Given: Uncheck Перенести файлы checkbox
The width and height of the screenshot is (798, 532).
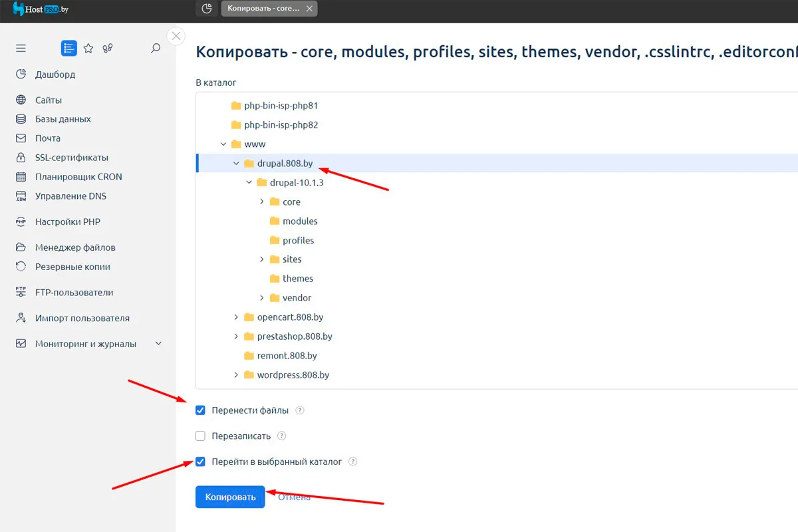Looking at the screenshot, I should click(200, 410).
